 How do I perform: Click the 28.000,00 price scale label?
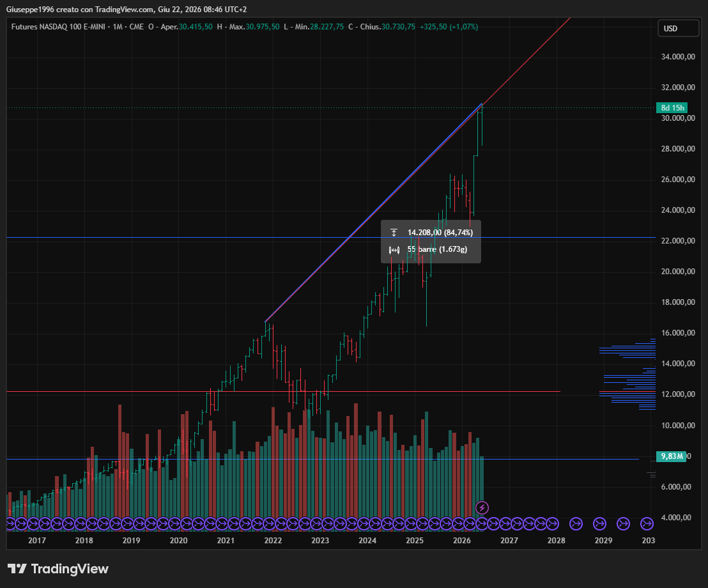point(678,148)
